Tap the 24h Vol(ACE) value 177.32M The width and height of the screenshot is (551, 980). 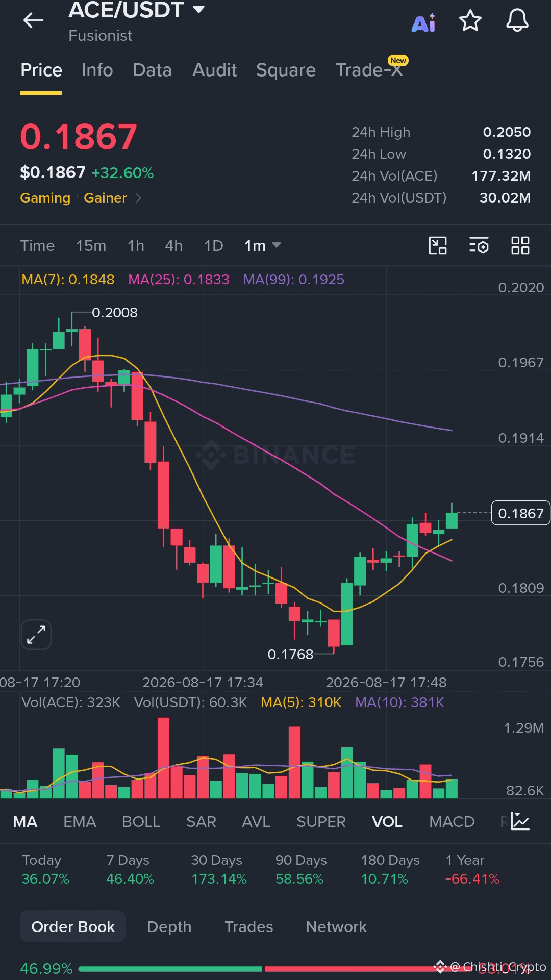pos(501,176)
